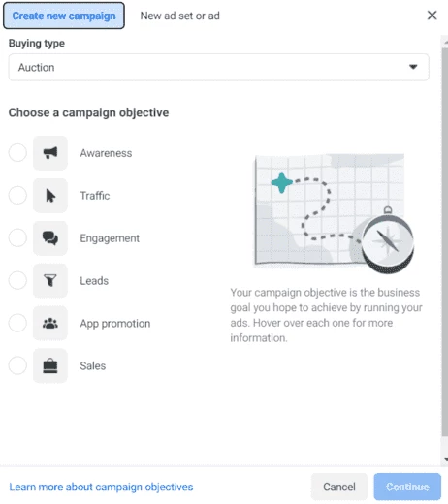Select the Leads objective radio button
The height and width of the screenshot is (504, 448).
click(17, 280)
